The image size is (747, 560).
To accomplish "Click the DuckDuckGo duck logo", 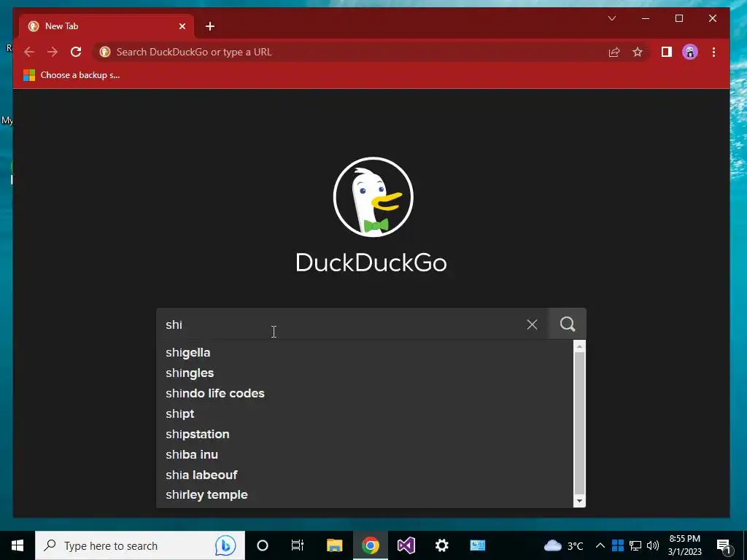I will click(373, 197).
